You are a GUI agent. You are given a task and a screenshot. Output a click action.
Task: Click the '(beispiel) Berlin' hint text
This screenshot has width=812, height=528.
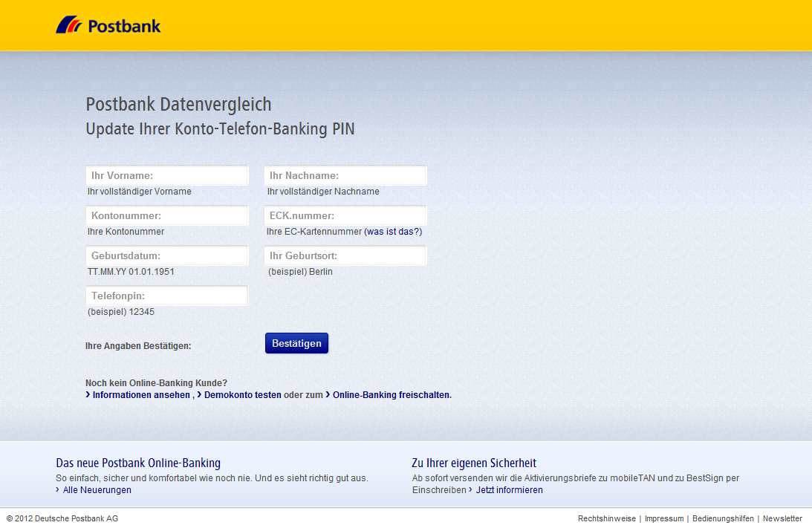tap(300, 272)
